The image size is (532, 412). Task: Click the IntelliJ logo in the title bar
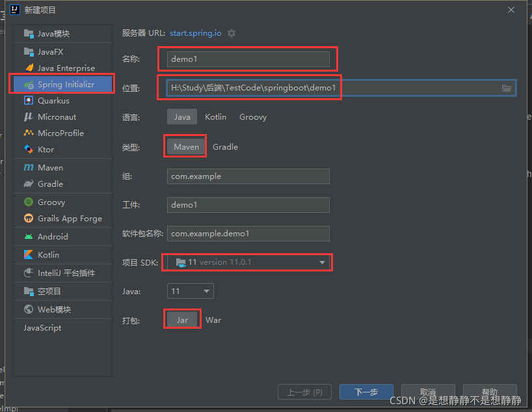click(x=14, y=10)
